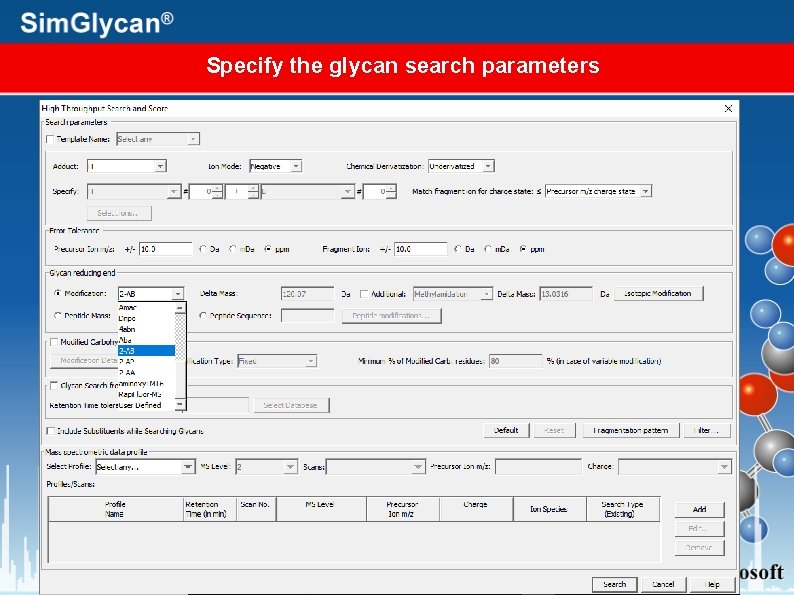Click the Help button
794x595 pixels.
pyautogui.click(x=712, y=584)
